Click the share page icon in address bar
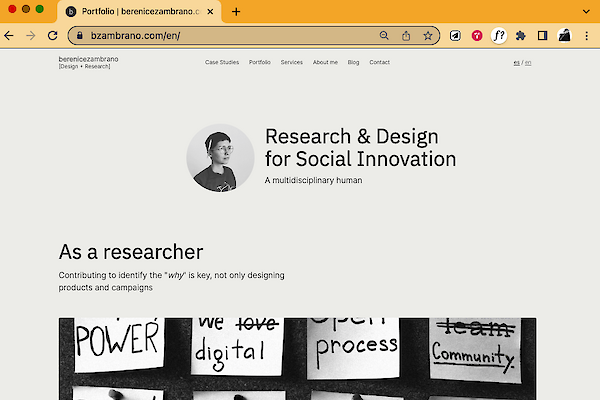The width and height of the screenshot is (600, 400). click(406, 36)
